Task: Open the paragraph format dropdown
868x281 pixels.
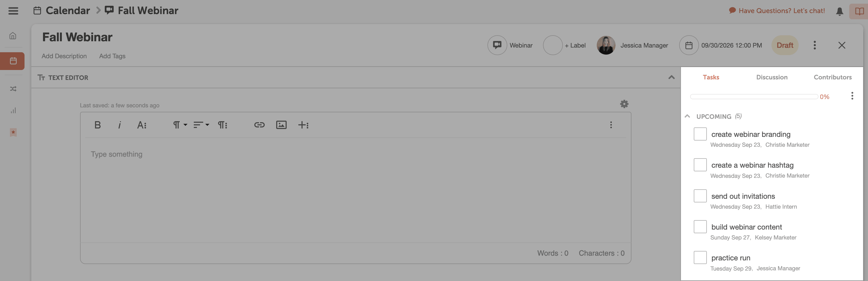Action: [180, 125]
